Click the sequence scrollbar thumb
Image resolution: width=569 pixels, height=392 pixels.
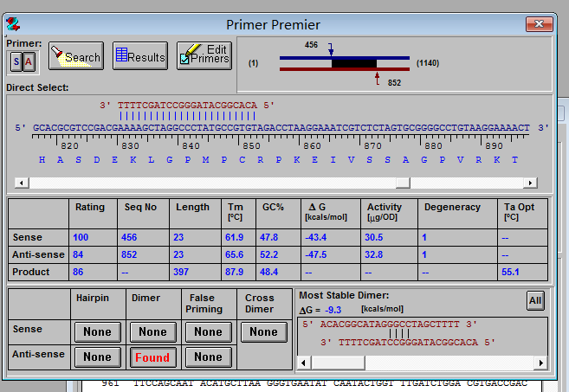tap(403, 183)
